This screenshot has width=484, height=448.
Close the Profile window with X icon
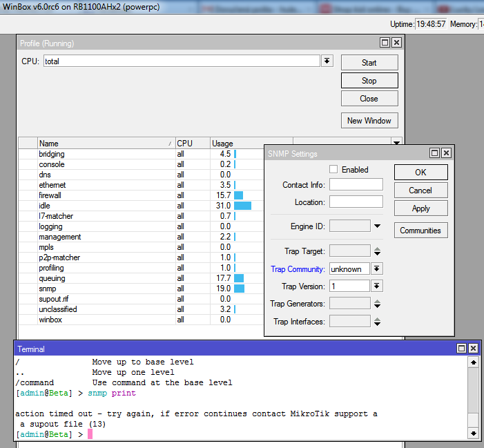click(396, 43)
